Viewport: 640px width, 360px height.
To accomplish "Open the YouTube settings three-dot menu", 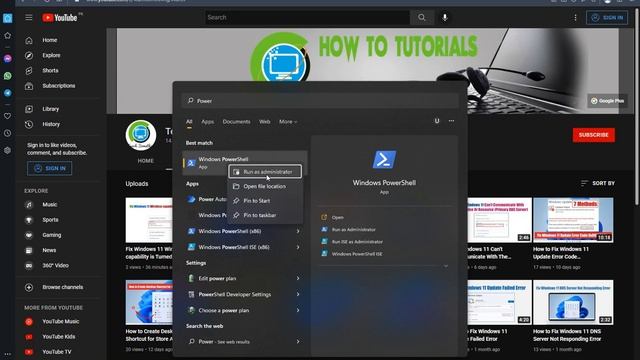I will click(x=576, y=18).
